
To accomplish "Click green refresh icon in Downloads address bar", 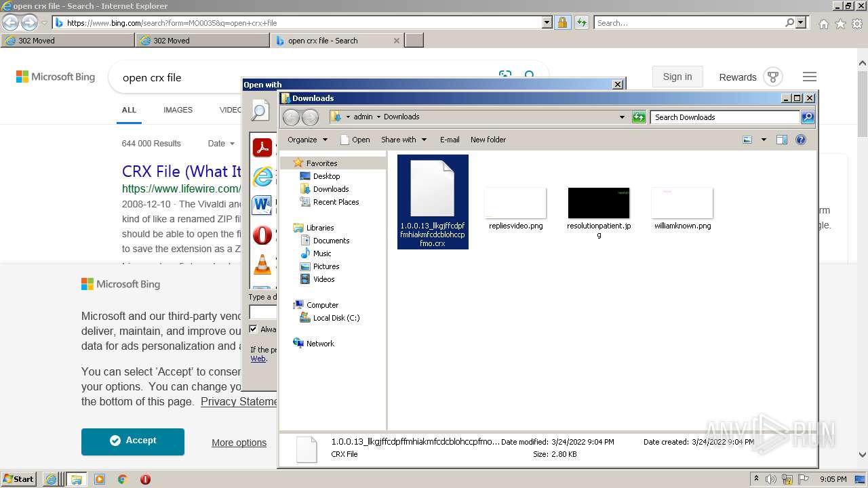I will [x=639, y=117].
